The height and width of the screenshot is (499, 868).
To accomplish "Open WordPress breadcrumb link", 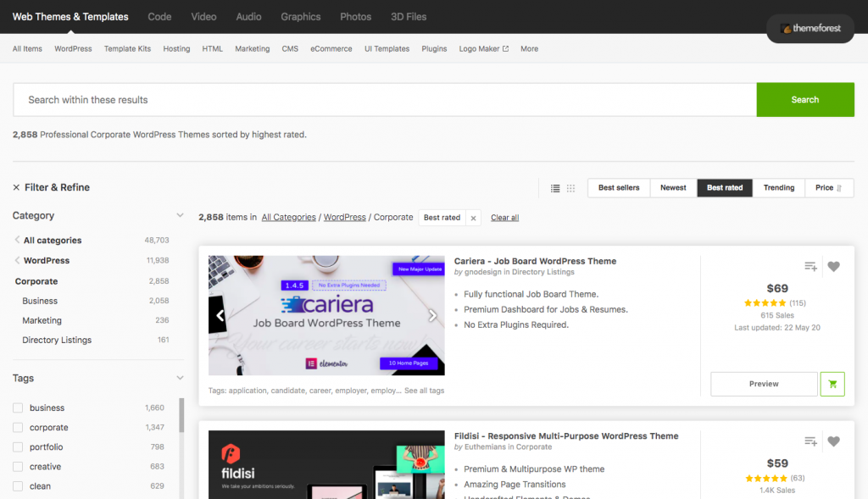I will (345, 218).
